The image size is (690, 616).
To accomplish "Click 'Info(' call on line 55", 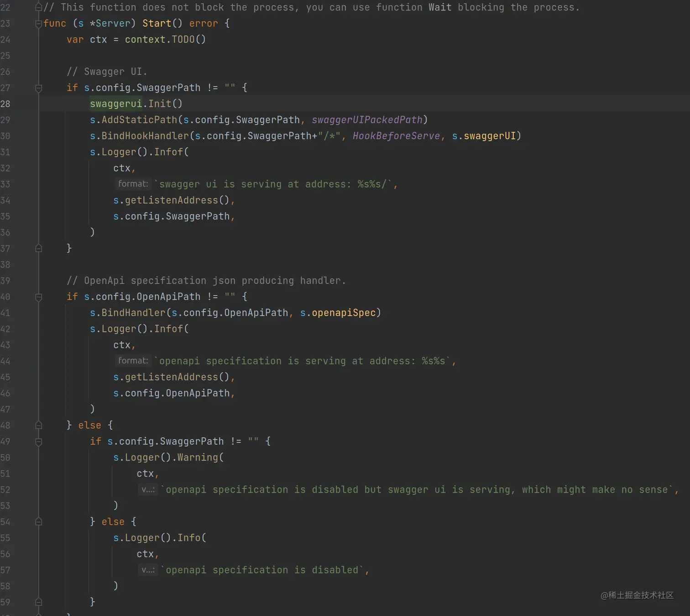I will (192, 538).
